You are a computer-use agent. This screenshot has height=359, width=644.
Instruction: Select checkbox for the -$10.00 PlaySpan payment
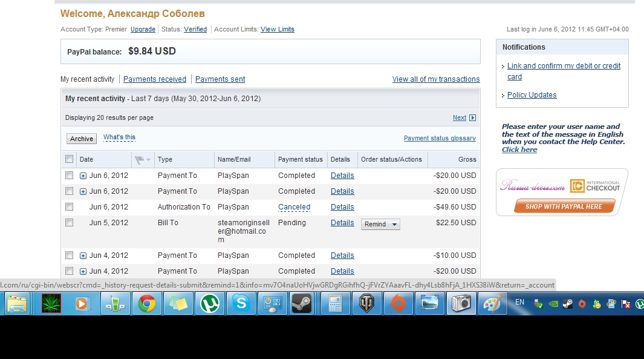[x=69, y=255]
